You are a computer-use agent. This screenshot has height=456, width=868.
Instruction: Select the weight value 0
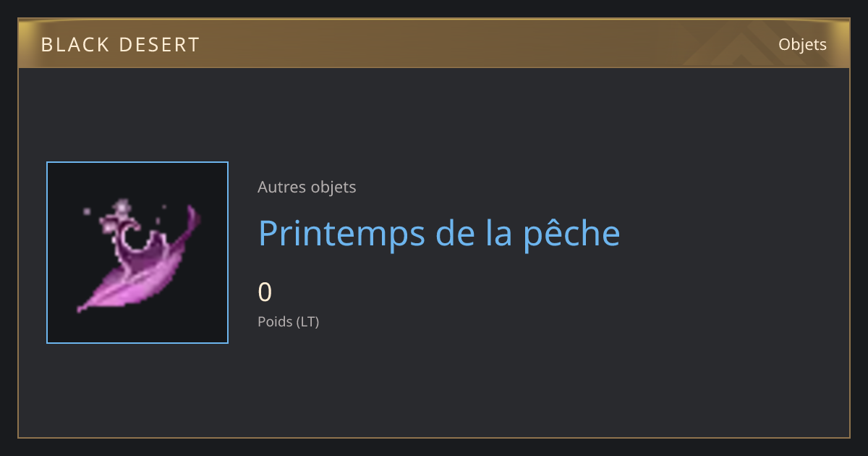point(265,292)
